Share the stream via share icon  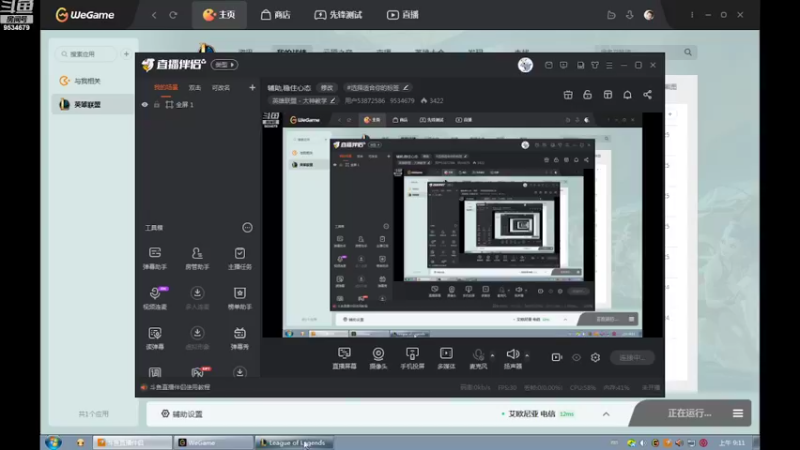[x=647, y=95]
